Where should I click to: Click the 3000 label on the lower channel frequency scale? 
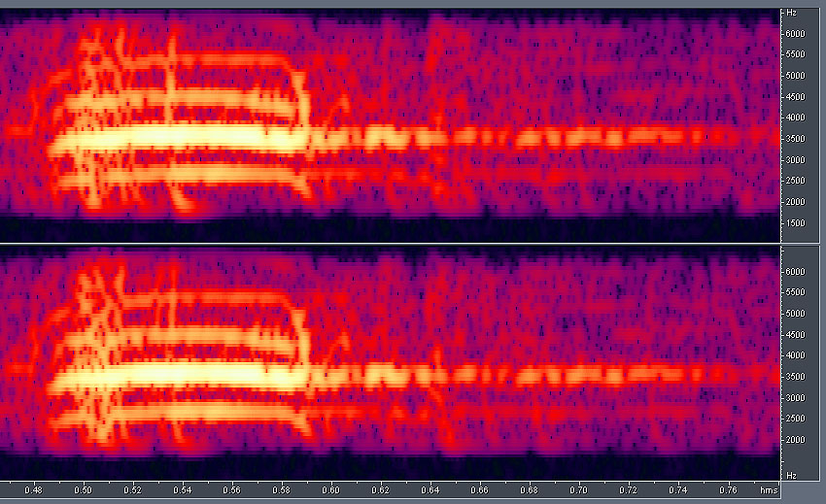click(796, 398)
